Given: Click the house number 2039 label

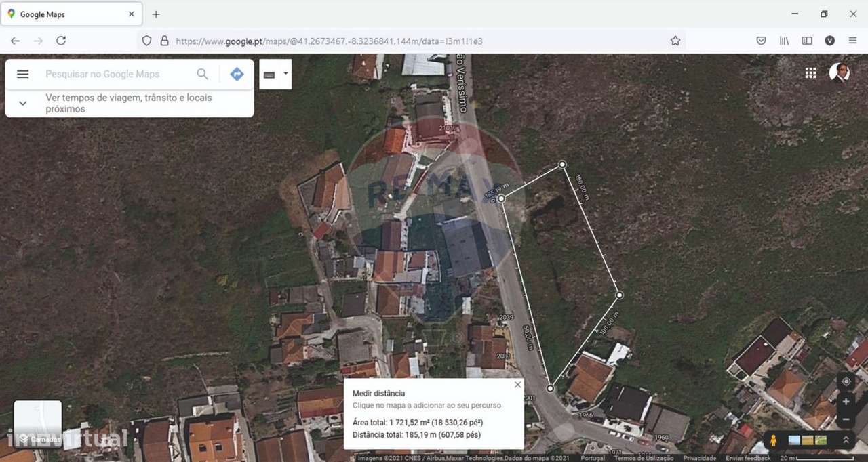Looking at the screenshot, I should (x=506, y=318).
